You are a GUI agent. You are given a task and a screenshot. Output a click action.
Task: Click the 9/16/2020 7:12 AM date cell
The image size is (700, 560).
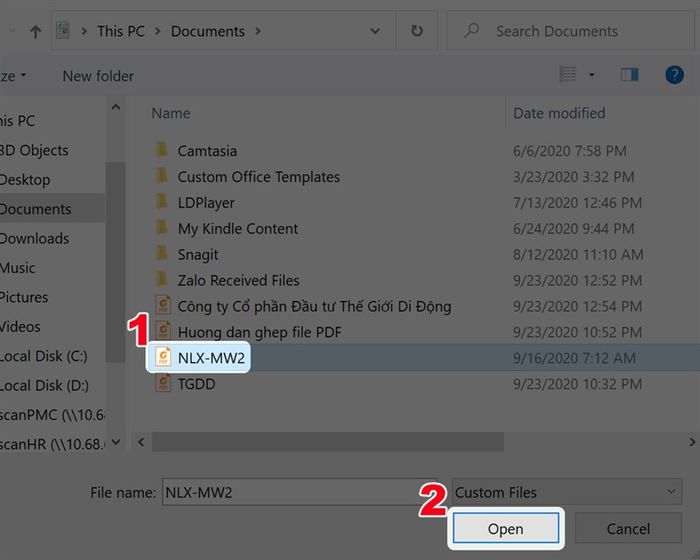pyautogui.click(x=574, y=358)
